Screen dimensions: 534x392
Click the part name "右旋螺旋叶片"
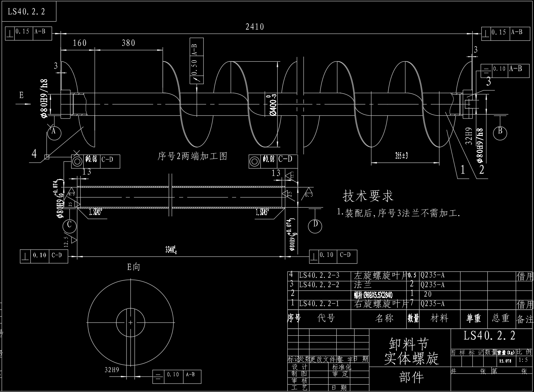(381, 304)
